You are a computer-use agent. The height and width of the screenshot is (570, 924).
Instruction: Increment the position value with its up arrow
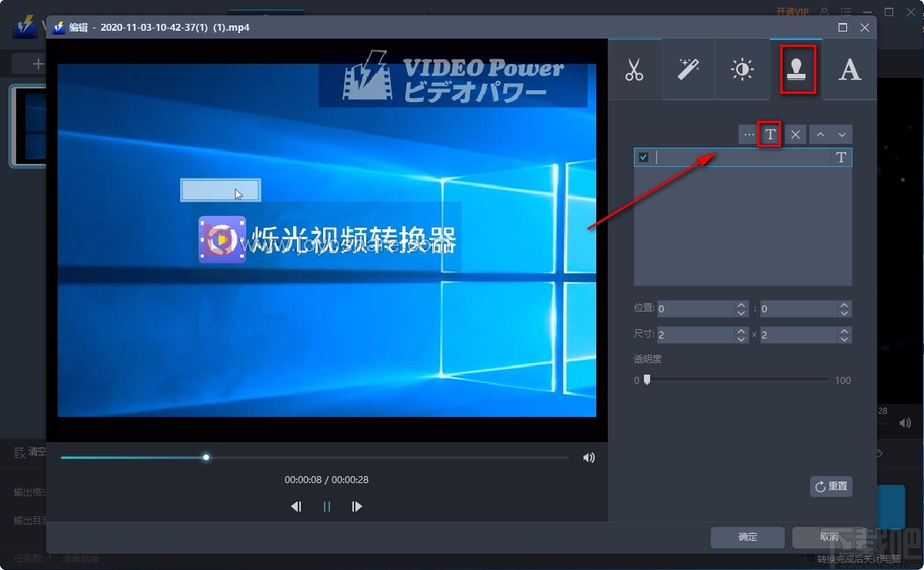point(740,305)
